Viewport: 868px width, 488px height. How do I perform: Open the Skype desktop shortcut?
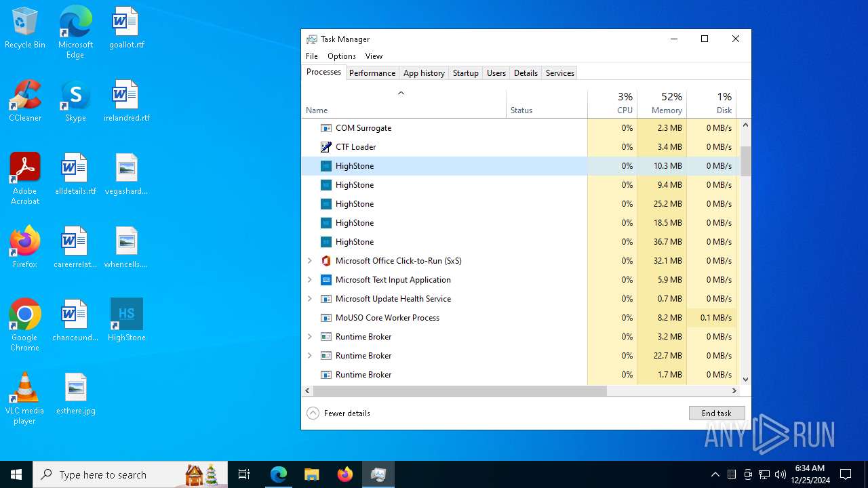(x=75, y=102)
